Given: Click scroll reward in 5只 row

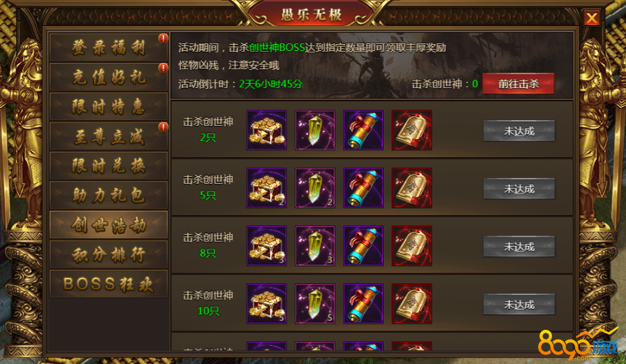Looking at the screenshot, I should (363, 188).
